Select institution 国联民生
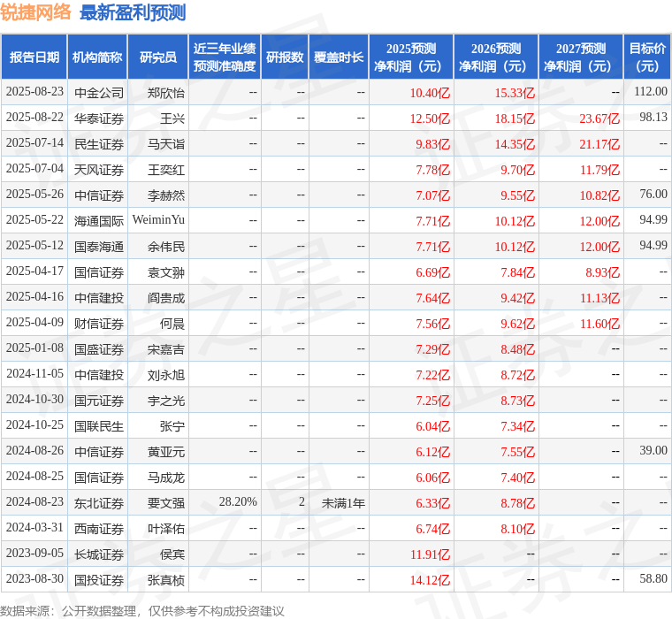Screen dimensions: 672x619 point(99,427)
